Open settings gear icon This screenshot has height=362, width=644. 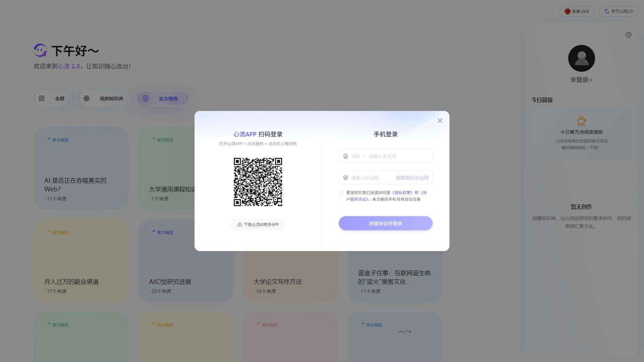click(629, 35)
